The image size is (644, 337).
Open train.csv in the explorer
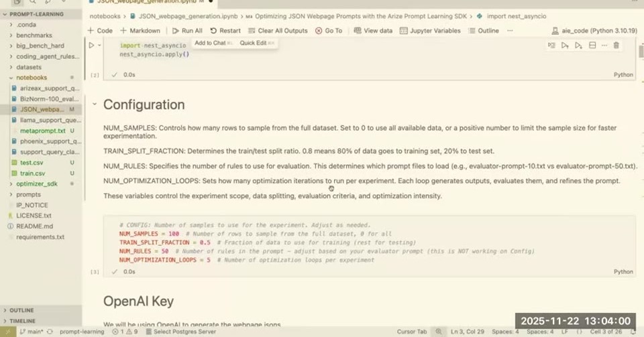(x=32, y=174)
